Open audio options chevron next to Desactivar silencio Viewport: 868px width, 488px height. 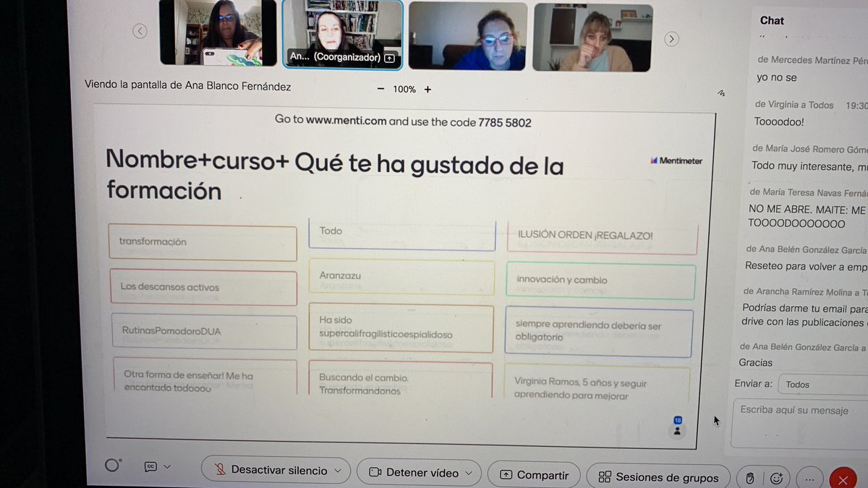338,470
